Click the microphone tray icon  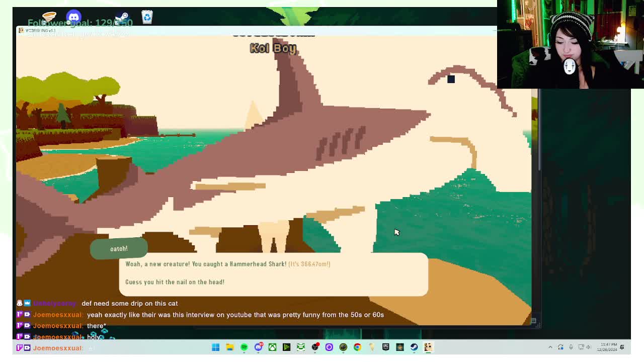click(x=571, y=347)
